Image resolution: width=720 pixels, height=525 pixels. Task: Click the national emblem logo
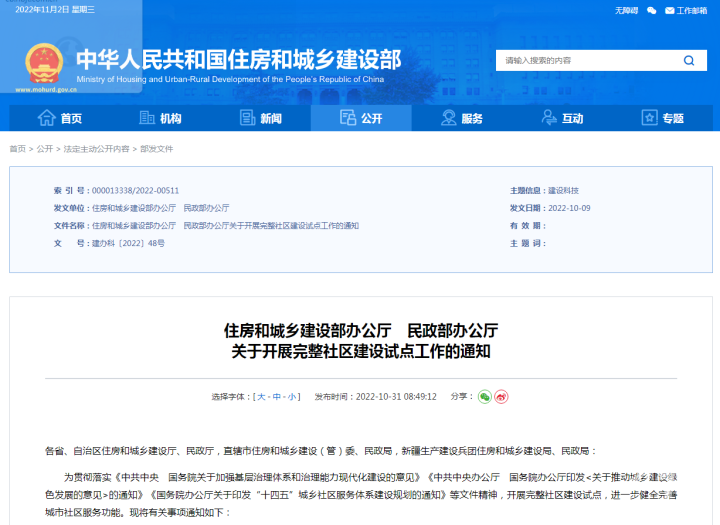43,62
